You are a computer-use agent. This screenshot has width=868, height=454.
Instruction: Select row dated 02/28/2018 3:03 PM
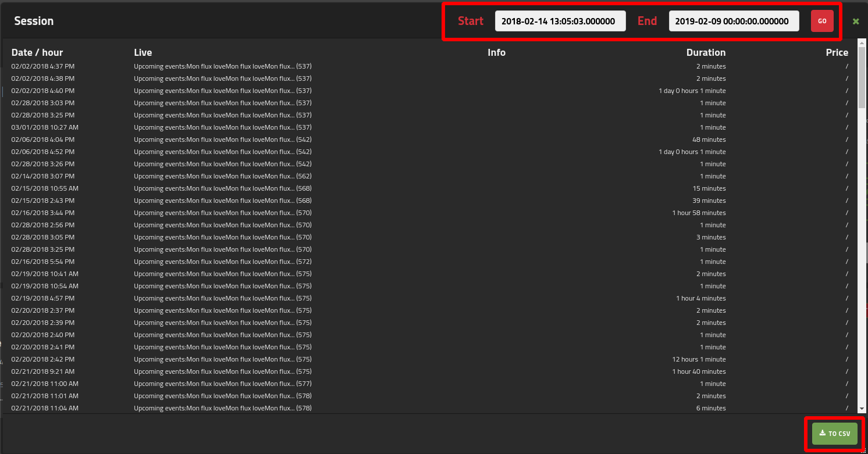[x=430, y=103]
